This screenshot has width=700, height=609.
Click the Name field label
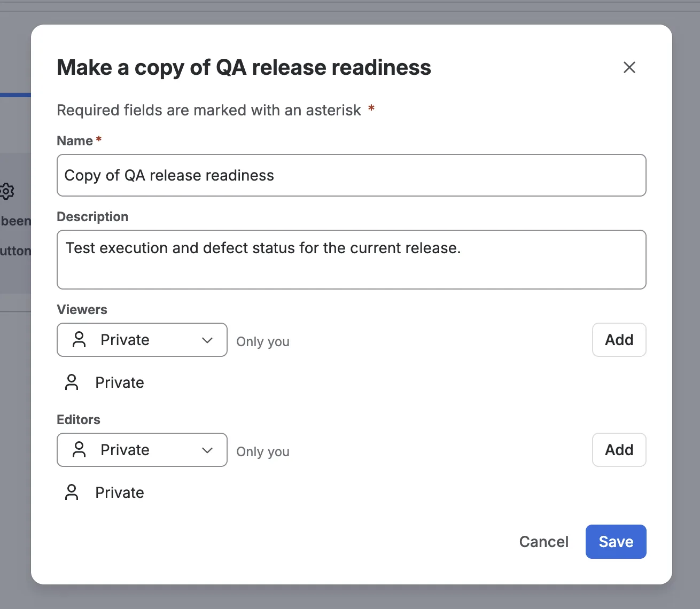point(75,140)
